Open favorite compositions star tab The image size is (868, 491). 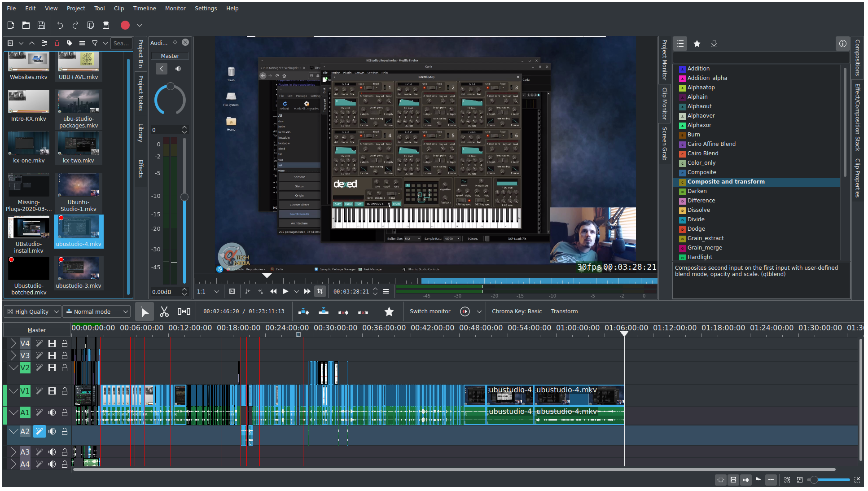(697, 44)
